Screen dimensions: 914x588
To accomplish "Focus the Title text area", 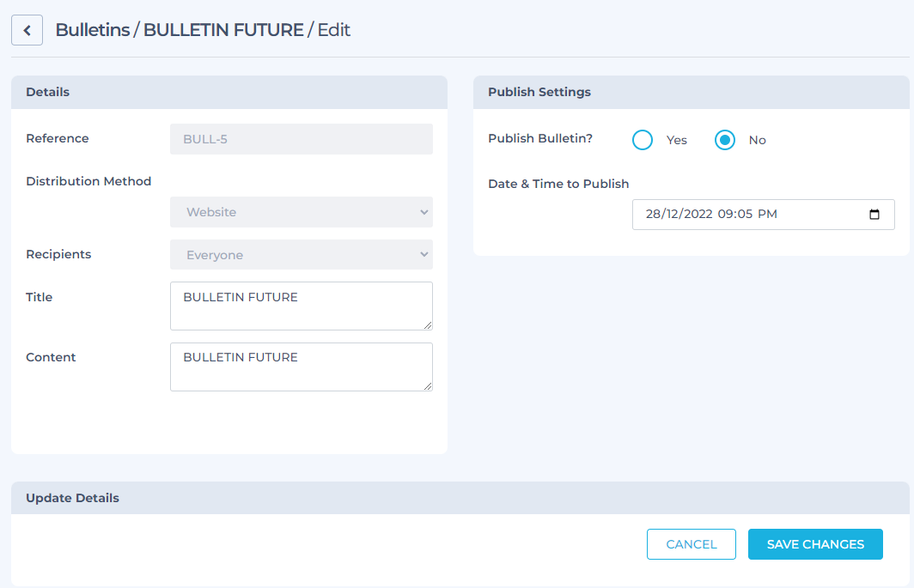I will [x=302, y=306].
